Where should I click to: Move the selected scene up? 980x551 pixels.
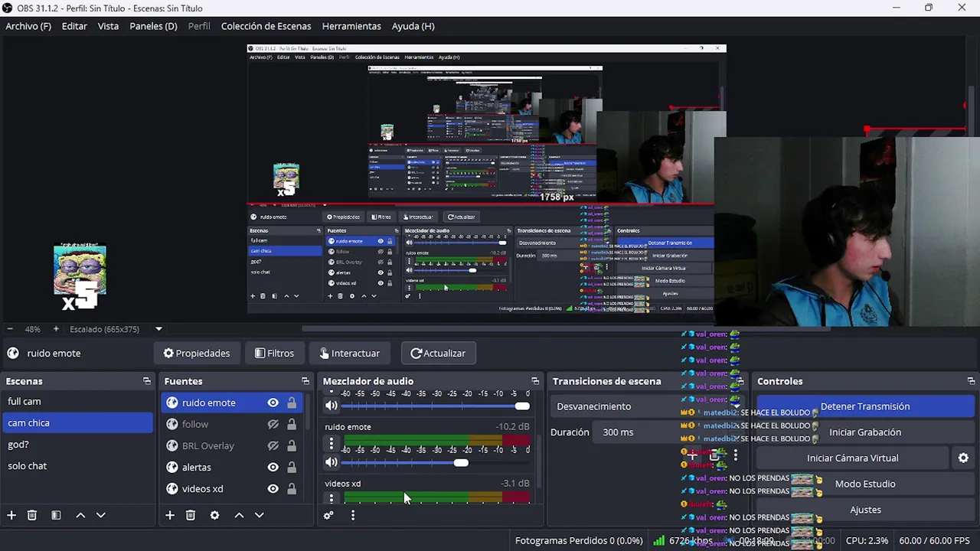[x=80, y=515]
